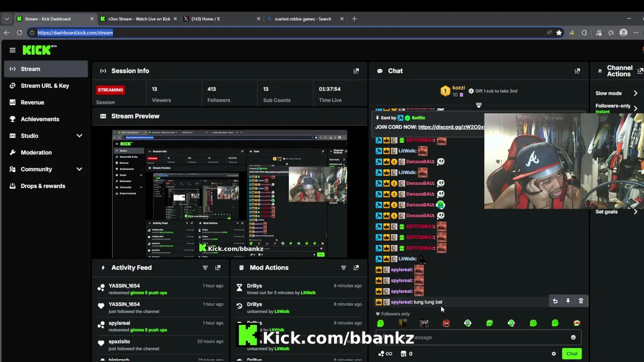The image size is (644, 362).
Task: Click the dashboard.kick.com address bar
Action: coord(287,33)
